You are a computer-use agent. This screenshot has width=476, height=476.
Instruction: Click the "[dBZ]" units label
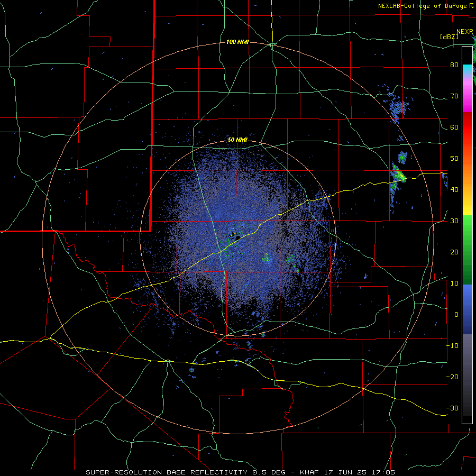[449, 36]
